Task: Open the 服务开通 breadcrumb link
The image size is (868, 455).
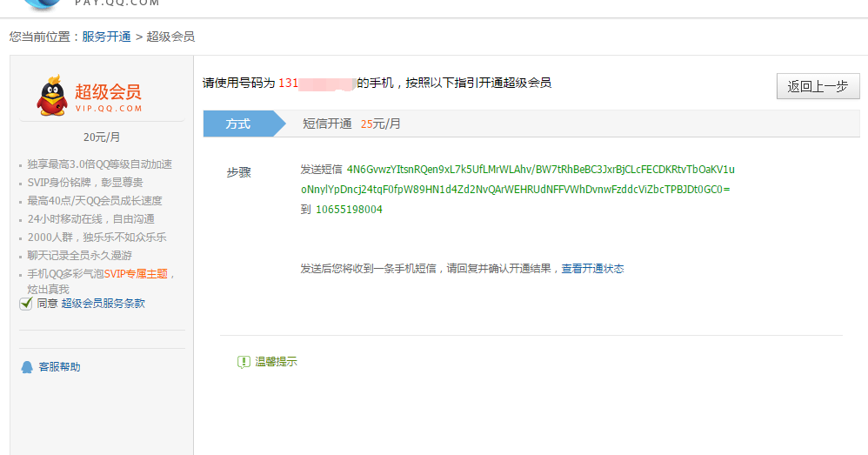Action: click(x=106, y=37)
